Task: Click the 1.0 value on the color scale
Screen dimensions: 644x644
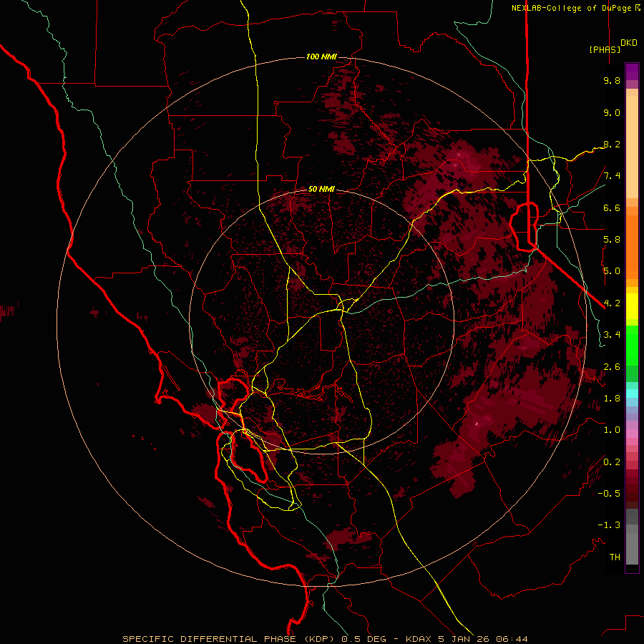Action: [x=612, y=430]
